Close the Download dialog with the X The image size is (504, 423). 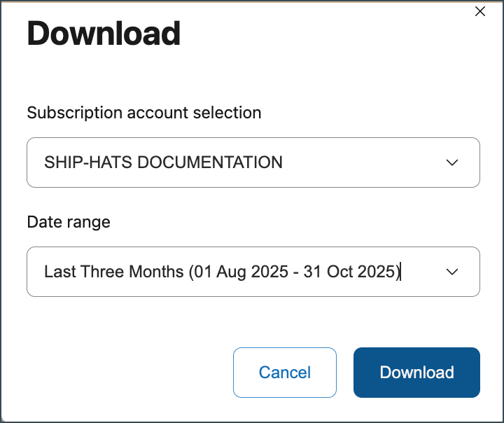[x=480, y=11]
